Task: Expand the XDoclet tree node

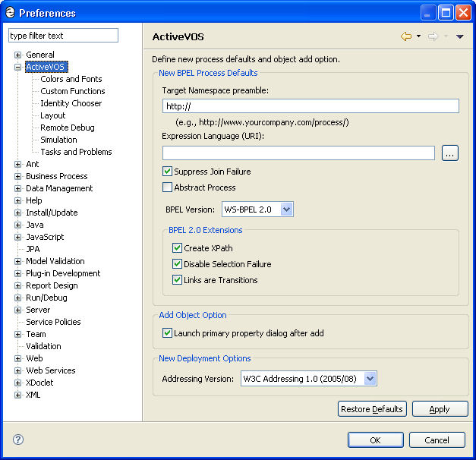Action: pos(18,383)
